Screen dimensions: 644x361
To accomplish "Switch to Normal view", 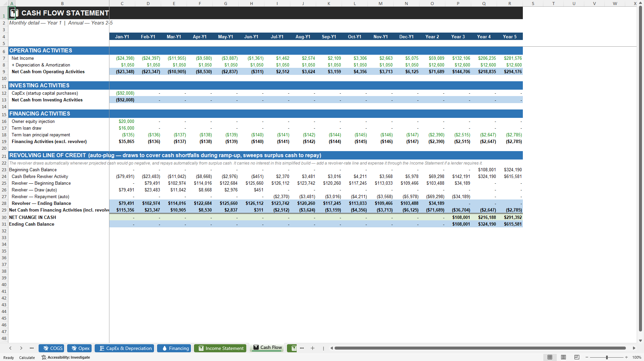I will [x=550, y=357].
